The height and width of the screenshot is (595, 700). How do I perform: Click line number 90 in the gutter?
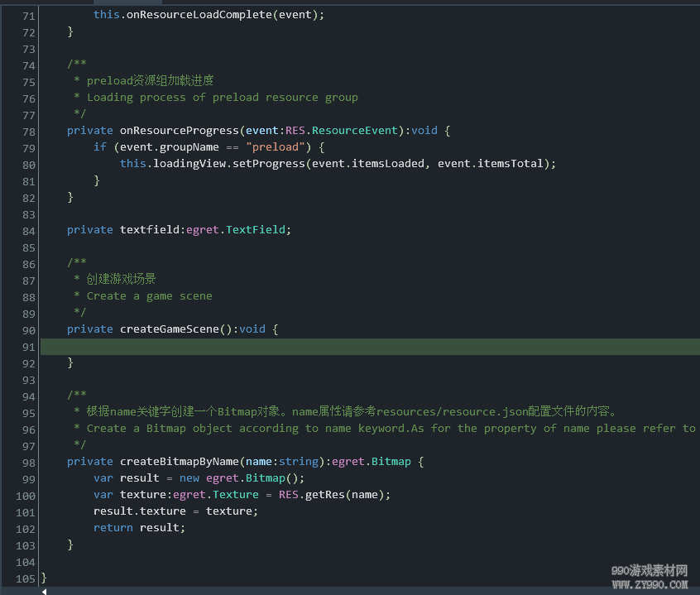pos(29,330)
